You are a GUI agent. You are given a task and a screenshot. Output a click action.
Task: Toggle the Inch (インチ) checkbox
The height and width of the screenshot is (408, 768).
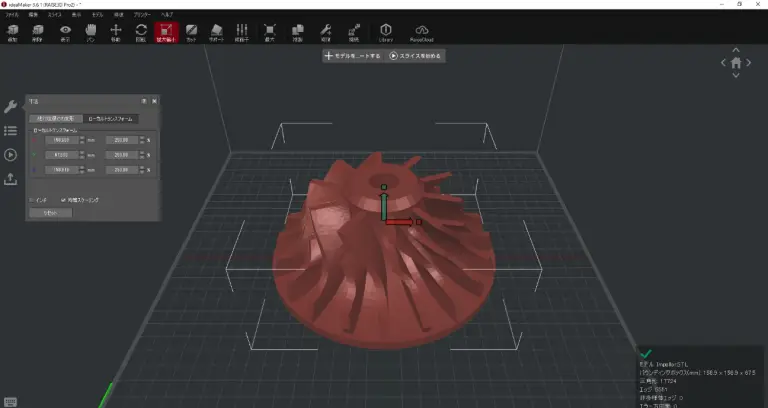[x=32, y=199]
